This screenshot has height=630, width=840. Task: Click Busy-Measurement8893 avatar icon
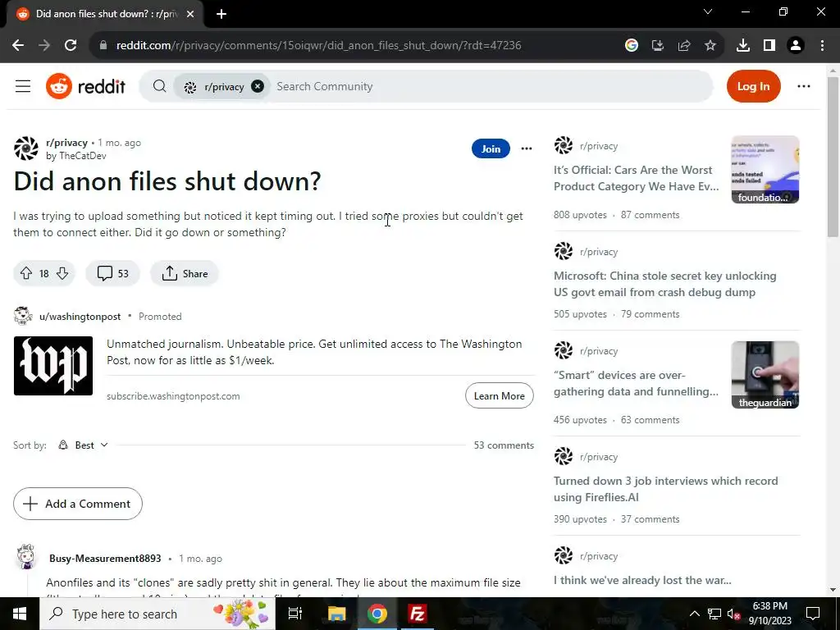coord(25,557)
